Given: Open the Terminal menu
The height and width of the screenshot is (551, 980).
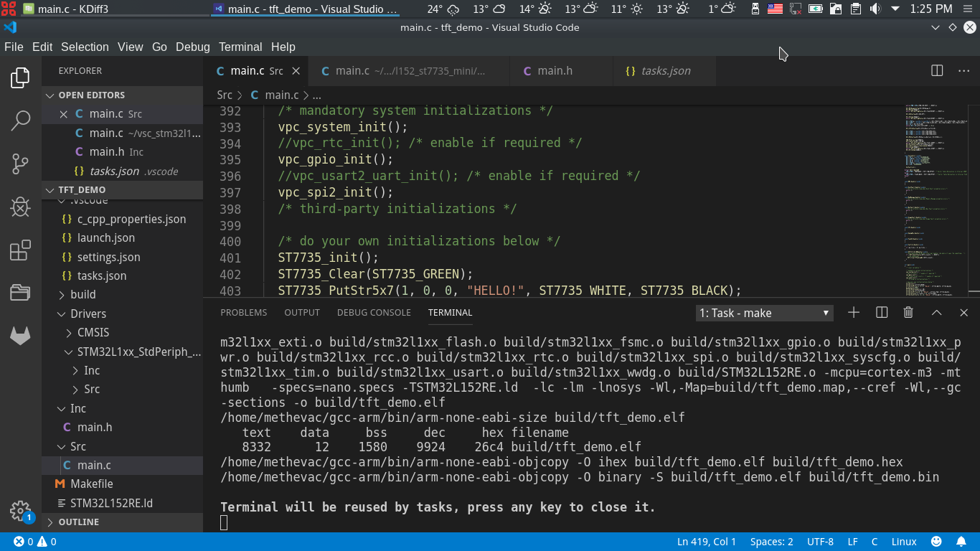Looking at the screenshot, I should 240,47.
